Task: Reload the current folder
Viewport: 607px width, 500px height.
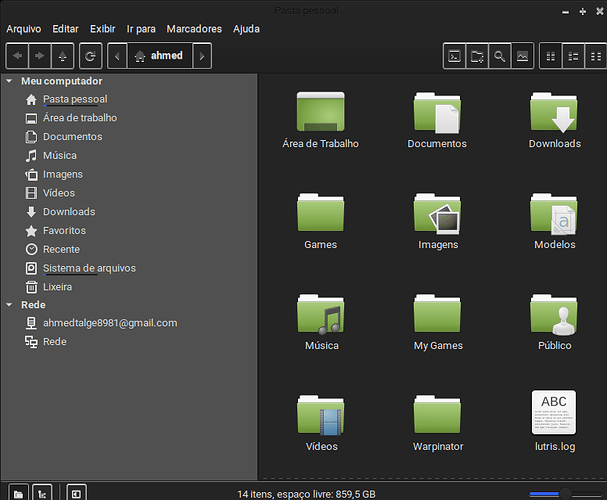Action: pos(91,56)
